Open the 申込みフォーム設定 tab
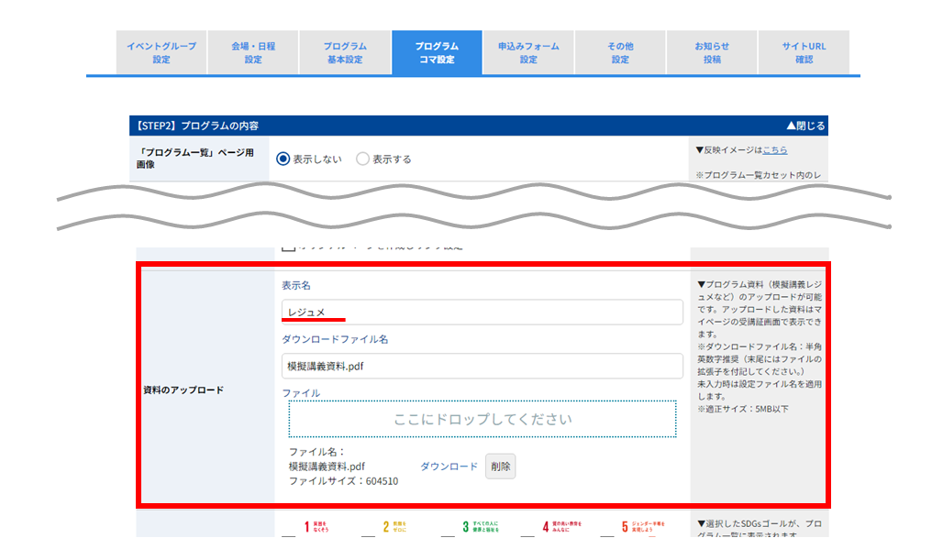943x560 pixels. point(528,52)
